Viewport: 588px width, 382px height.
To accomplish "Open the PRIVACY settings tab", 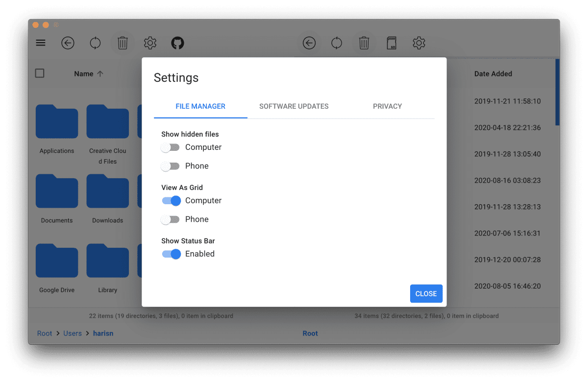I will [x=387, y=106].
